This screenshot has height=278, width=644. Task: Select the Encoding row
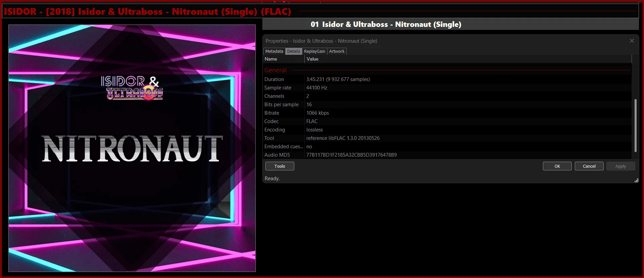point(447,130)
